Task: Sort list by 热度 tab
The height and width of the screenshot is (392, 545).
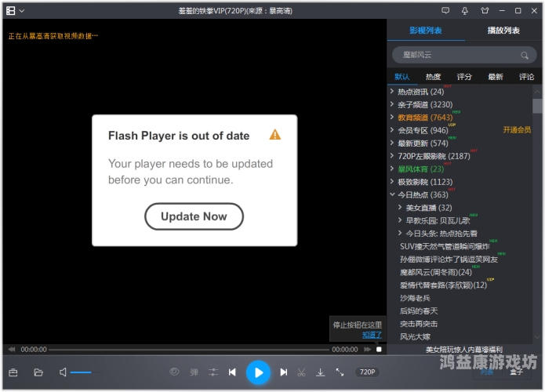Action: (x=433, y=77)
